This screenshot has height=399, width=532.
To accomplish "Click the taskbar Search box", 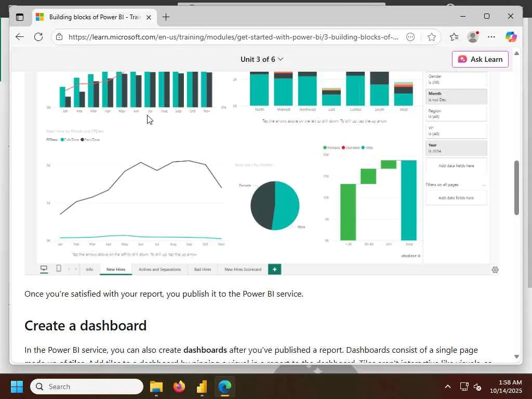I will tap(87, 387).
